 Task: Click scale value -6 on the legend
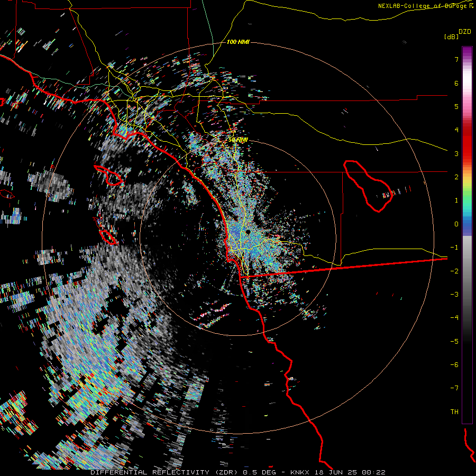tap(454, 365)
